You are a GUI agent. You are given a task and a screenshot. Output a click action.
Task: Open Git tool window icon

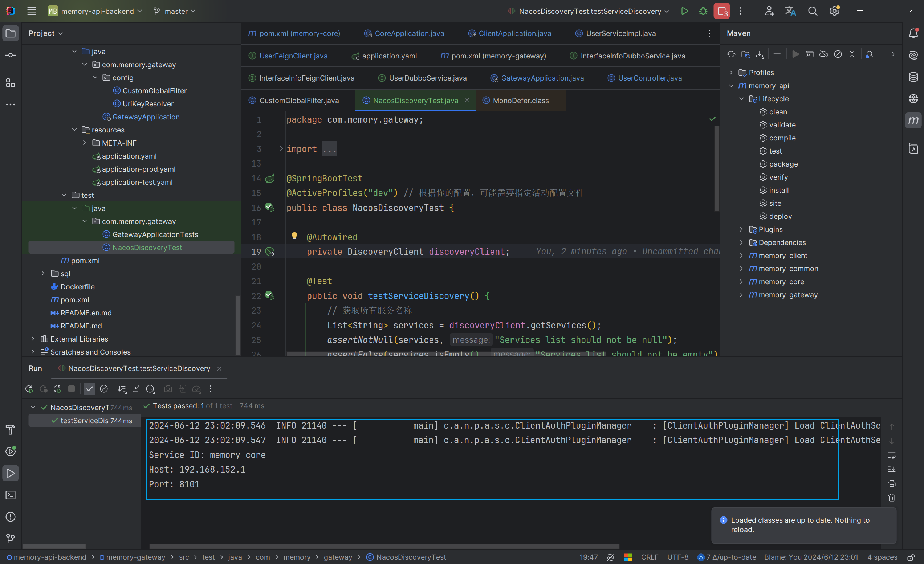(x=11, y=538)
